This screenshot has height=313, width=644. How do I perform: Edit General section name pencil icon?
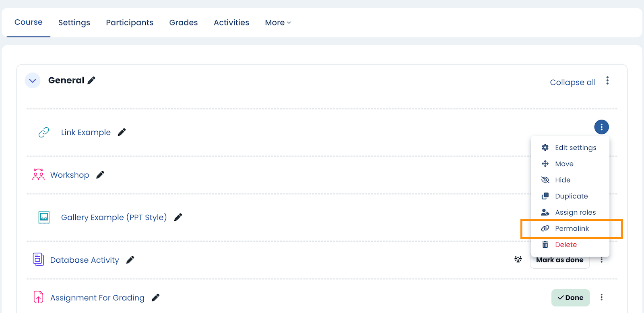click(x=91, y=81)
